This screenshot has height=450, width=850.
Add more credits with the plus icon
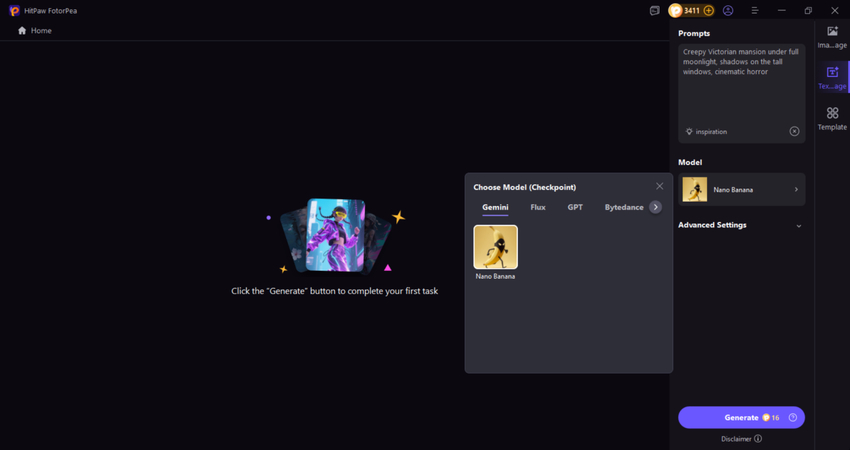coord(709,10)
